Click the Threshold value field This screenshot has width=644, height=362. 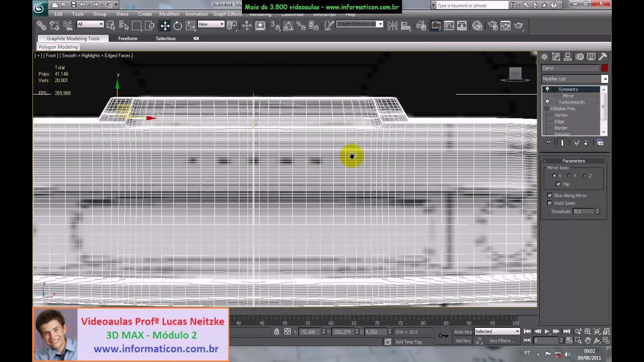click(584, 212)
